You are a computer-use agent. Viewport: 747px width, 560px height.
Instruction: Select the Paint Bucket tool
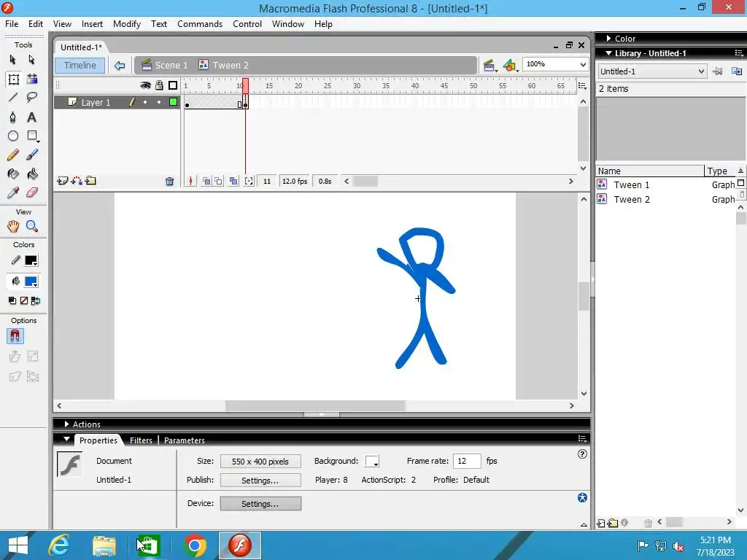(x=32, y=174)
